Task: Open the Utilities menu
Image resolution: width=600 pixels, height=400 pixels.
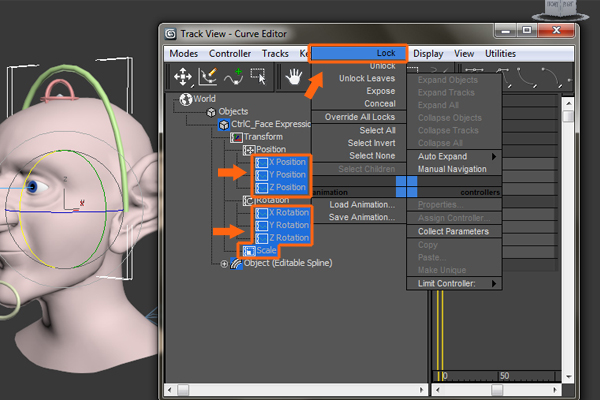Action: click(500, 54)
